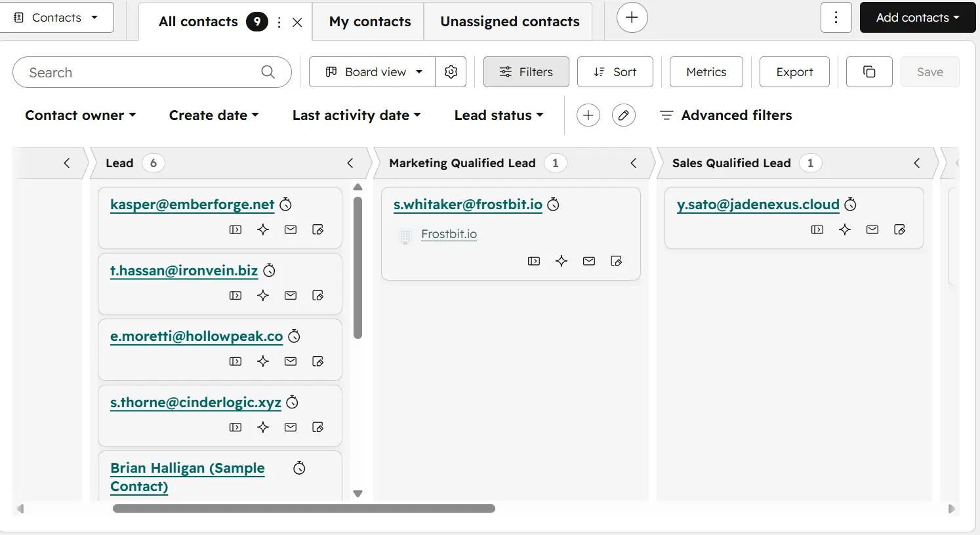Email icon on t.hassan@ironvein.biz card
This screenshot has height=535, width=980.
(291, 296)
